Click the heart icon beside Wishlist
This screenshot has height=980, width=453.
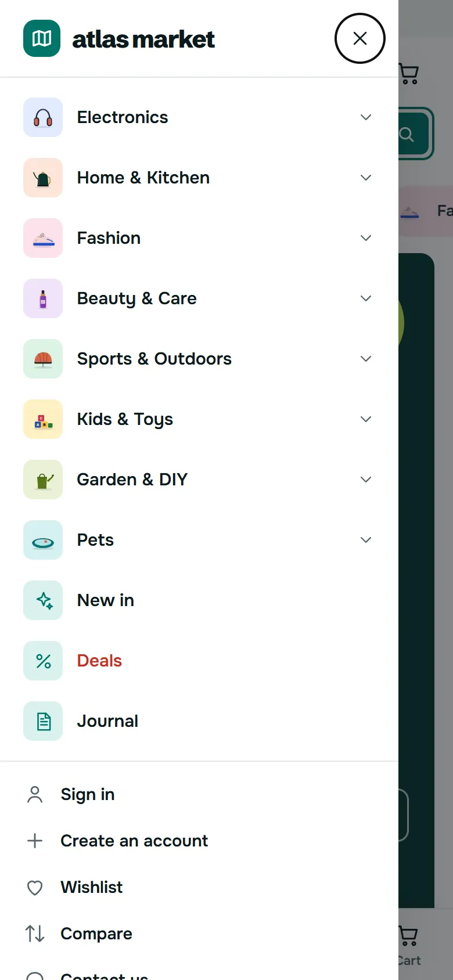point(35,888)
